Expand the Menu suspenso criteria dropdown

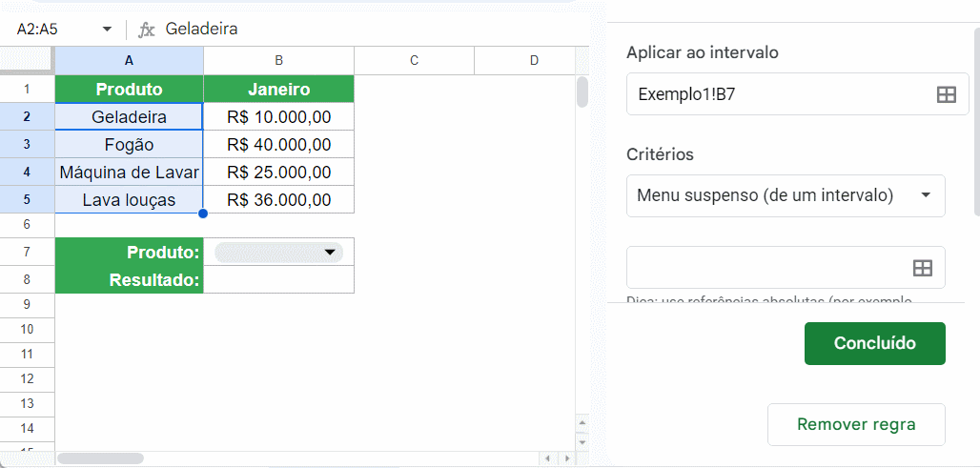point(925,195)
